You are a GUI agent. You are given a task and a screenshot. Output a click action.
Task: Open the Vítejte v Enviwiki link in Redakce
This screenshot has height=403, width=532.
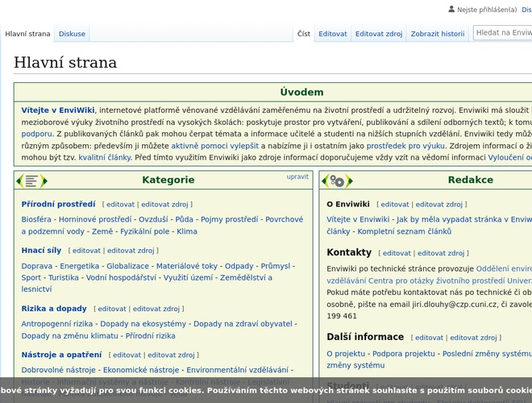pyautogui.click(x=358, y=219)
